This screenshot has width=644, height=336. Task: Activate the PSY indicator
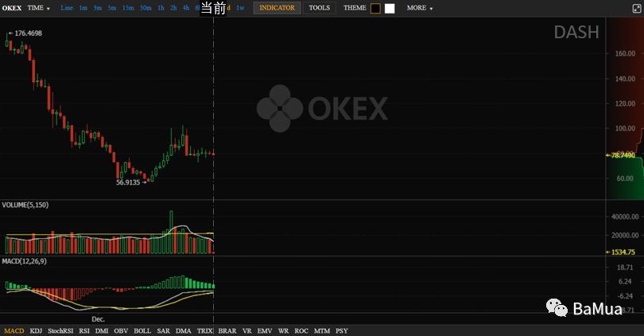(x=341, y=330)
